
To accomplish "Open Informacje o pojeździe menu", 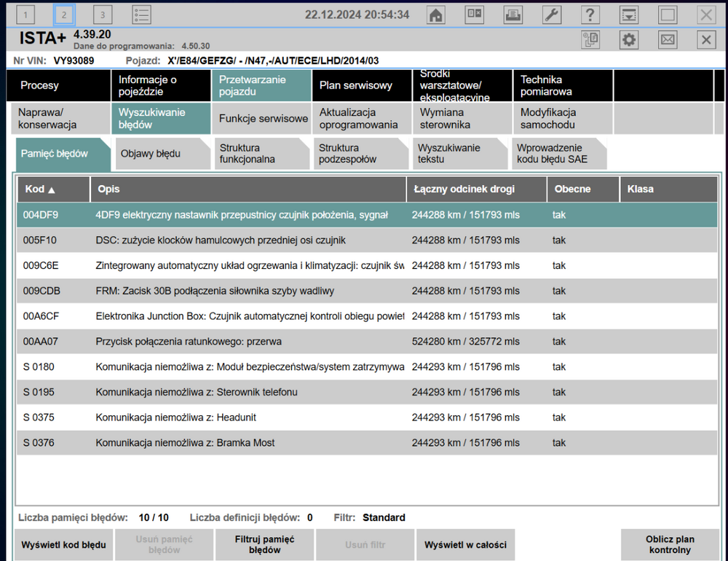I will 161,85.
